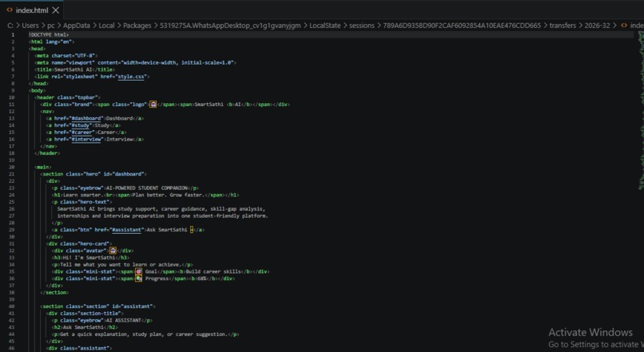Click line number 40 in the gutter
This screenshot has height=352, width=644.
point(11,306)
